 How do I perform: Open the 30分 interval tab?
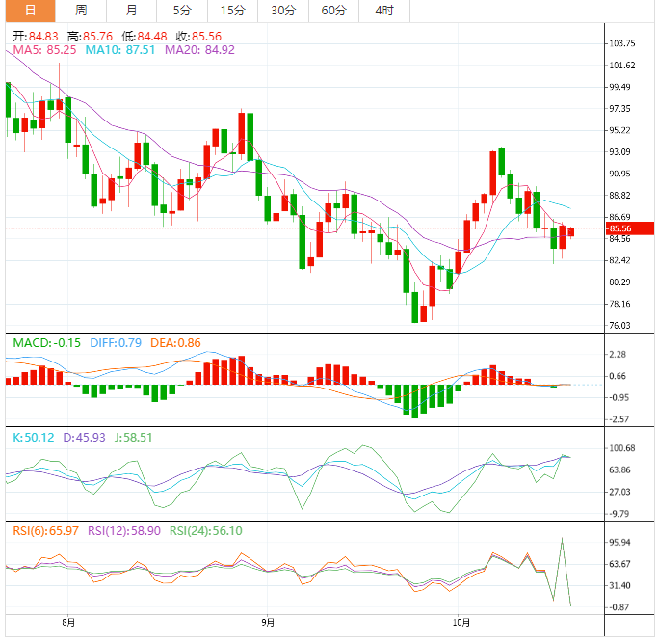tap(283, 11)
